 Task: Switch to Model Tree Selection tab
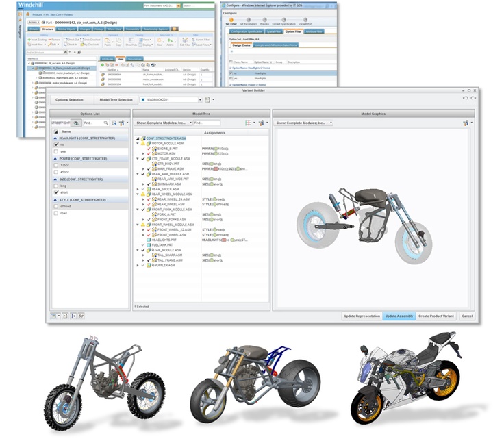(116, 100)
